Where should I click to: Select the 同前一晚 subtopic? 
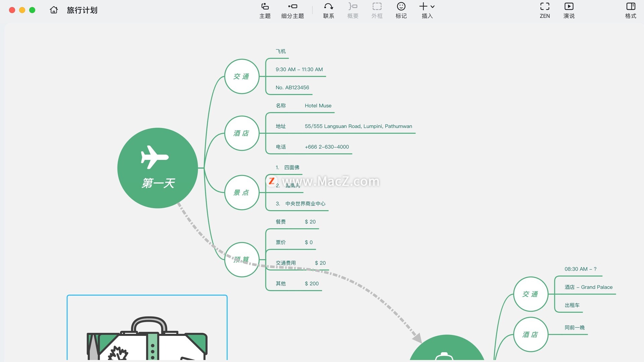tap(575, 327)
